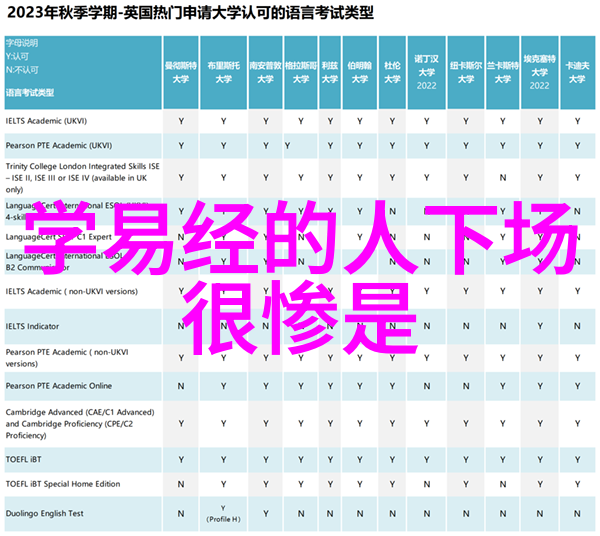This screenshot has height=536, width=600.
Task: Click Duolingo row's N under 曼彻斯特大学
Action: pos(181,514)
